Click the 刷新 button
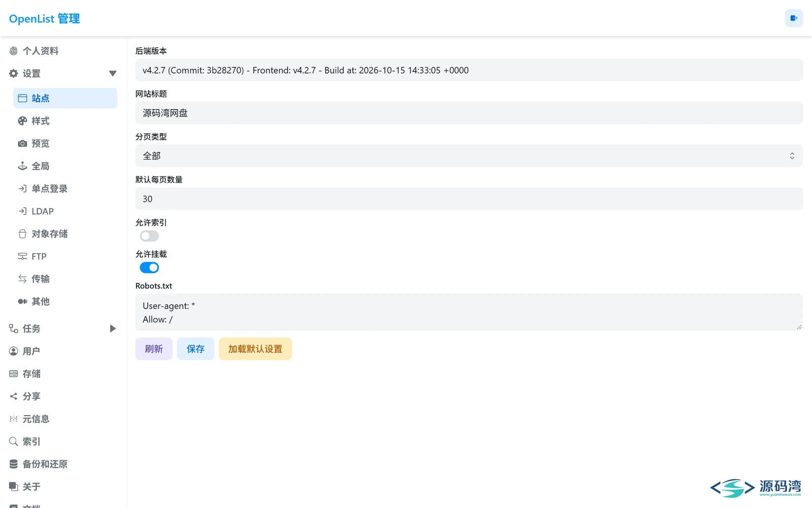812x508 pixels. point(154,349)
